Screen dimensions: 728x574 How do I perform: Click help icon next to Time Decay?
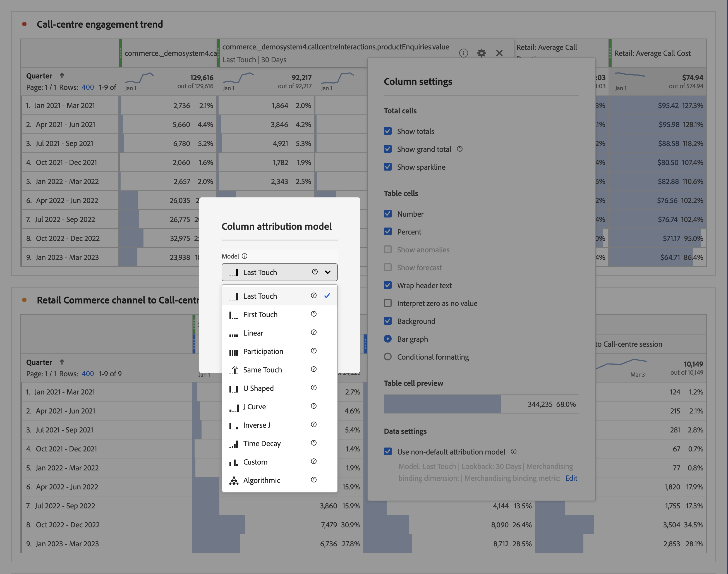click(313, 443)
